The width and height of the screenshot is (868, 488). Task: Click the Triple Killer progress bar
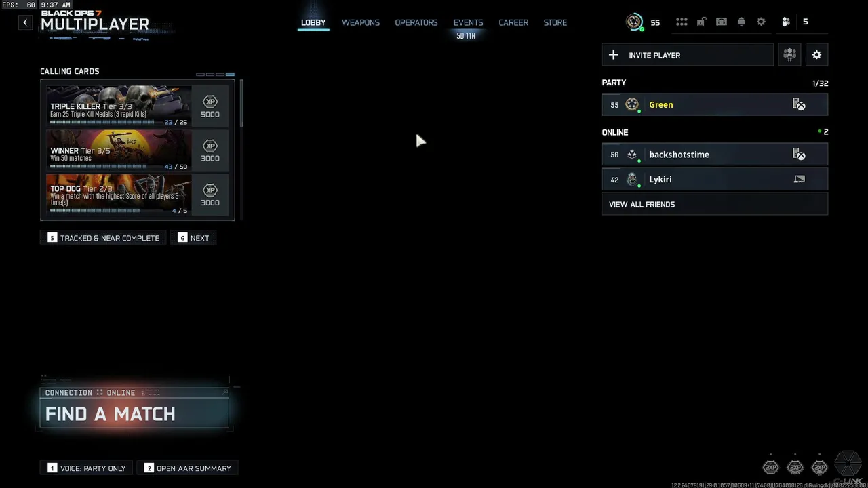click(x=106, y=122)
